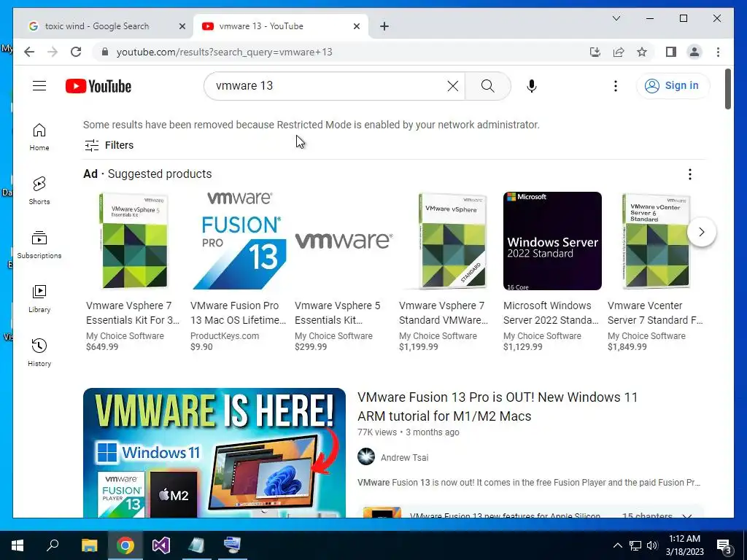Open Subscriptions in the sidebar
Image resolution: width=747 pixels, height=560 pixels.
pyautogui.click(x=39, y=245)
